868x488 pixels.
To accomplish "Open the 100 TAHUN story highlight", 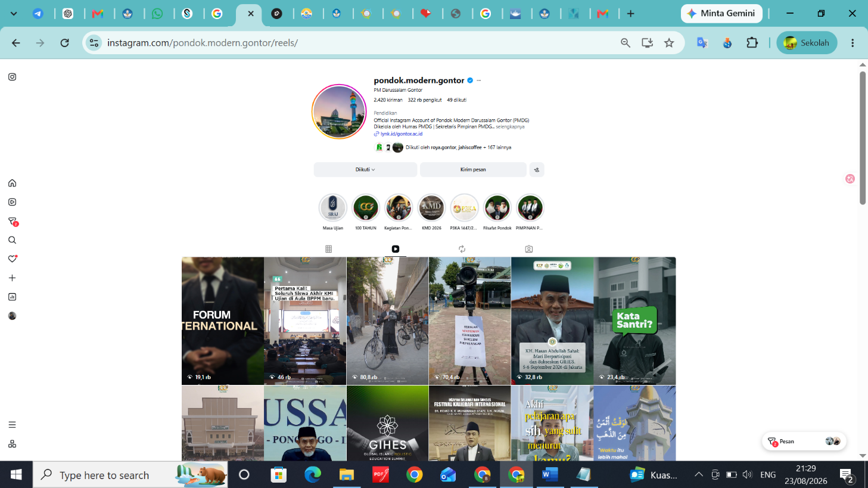I will coord(366,208).
